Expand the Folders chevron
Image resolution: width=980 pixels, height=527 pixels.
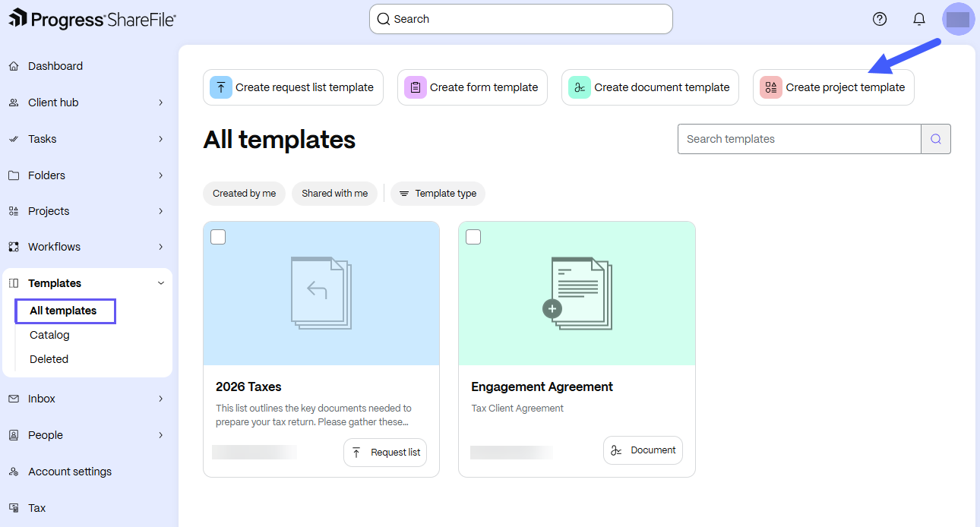pyautogui.click(x=161, y=175)
